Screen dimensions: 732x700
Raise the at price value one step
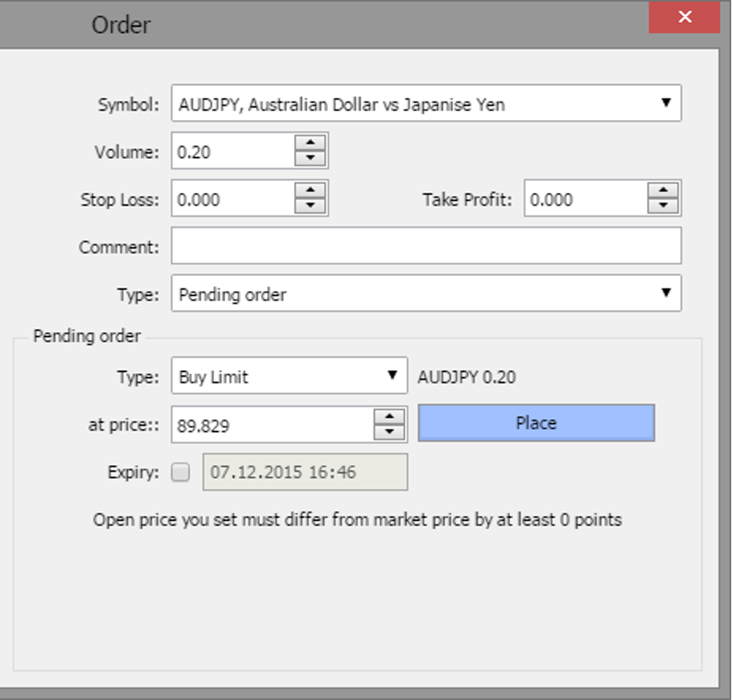389,416
